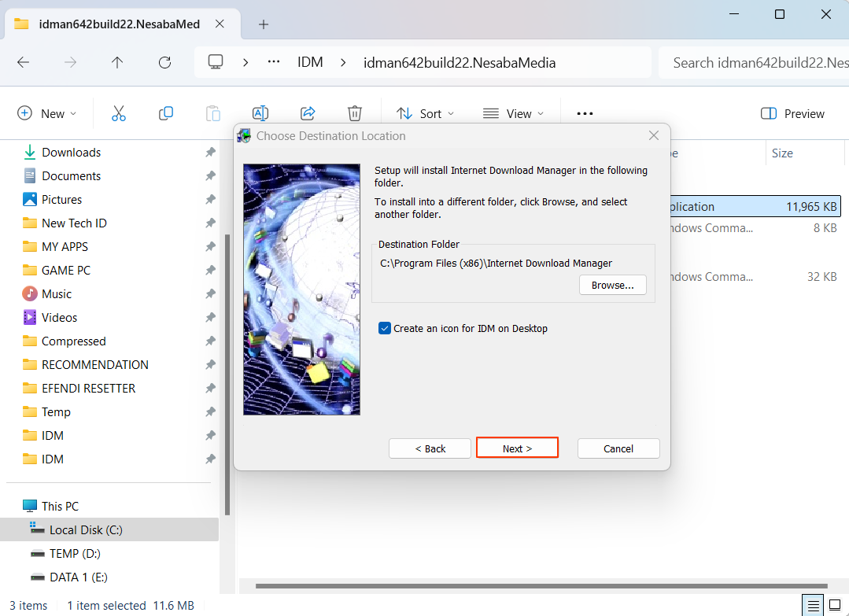Open the RECOMMENDATION folder
The image size is (849, 616).
click(x=94, y=365)
